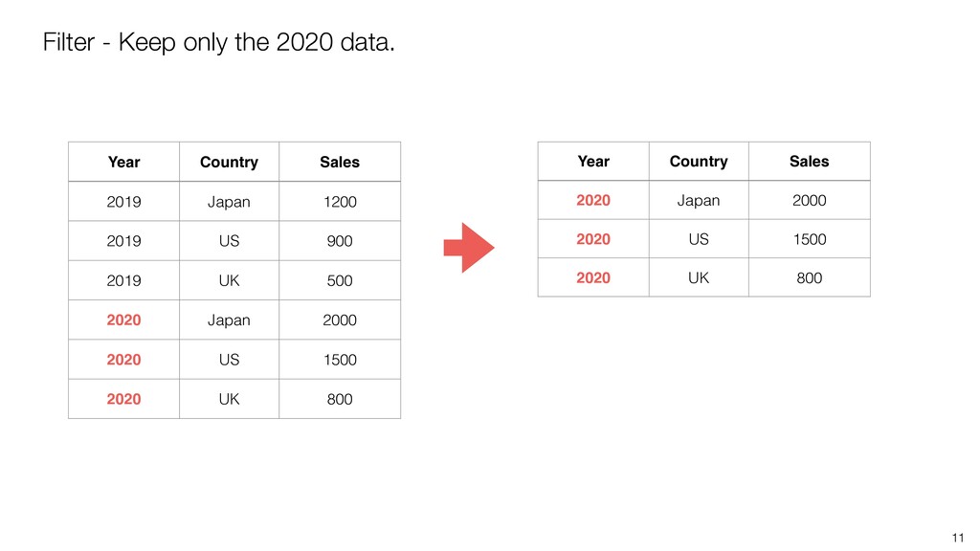Click the left table cell showing 800
980x551 pixels.
[340, 399]
